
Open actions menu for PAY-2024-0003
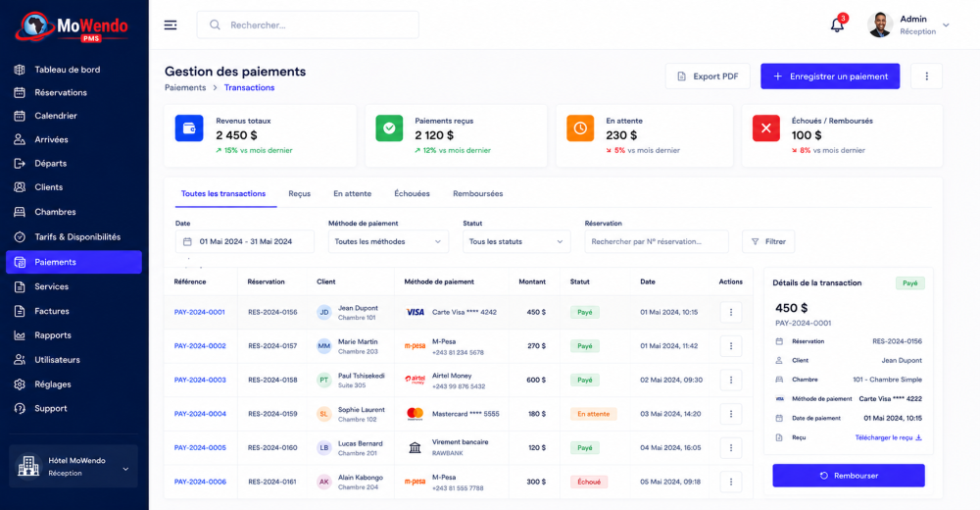[x=731, y=380]
